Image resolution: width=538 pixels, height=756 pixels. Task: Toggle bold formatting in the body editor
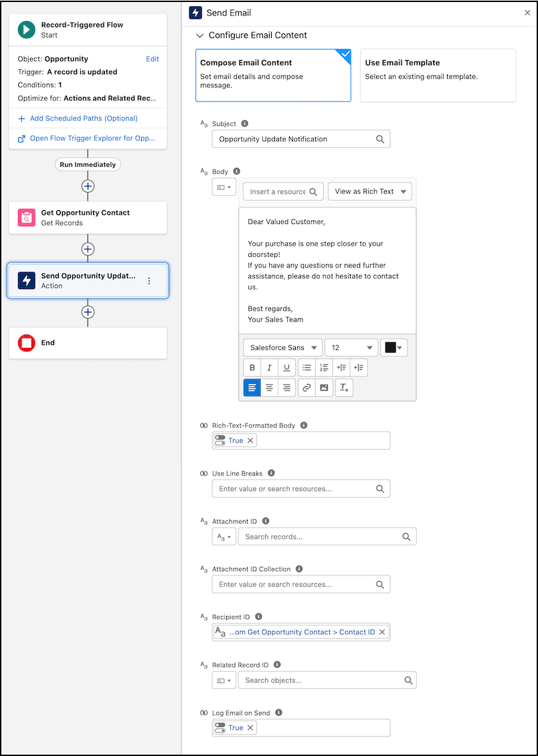click(x=252, y=367)
